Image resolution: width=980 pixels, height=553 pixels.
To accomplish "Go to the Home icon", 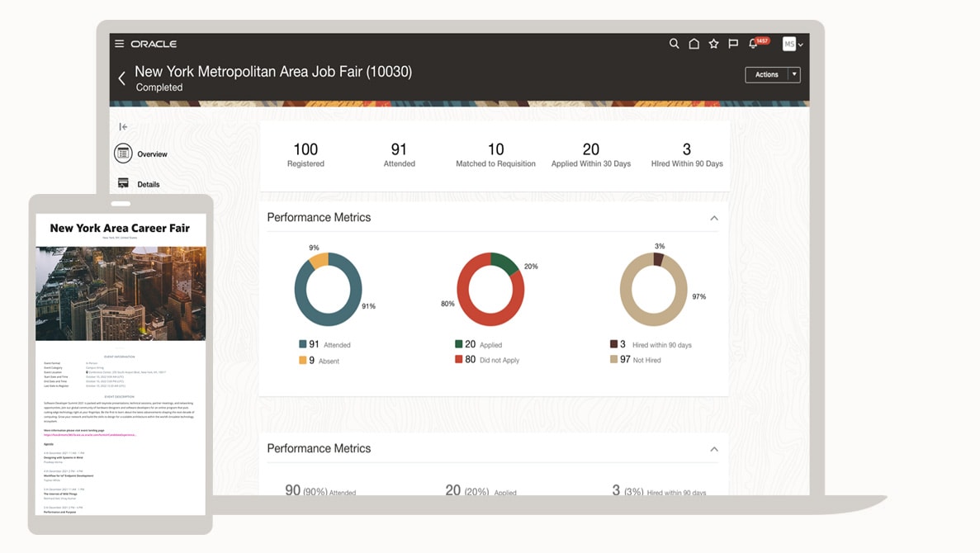I will tap(694, 44).
